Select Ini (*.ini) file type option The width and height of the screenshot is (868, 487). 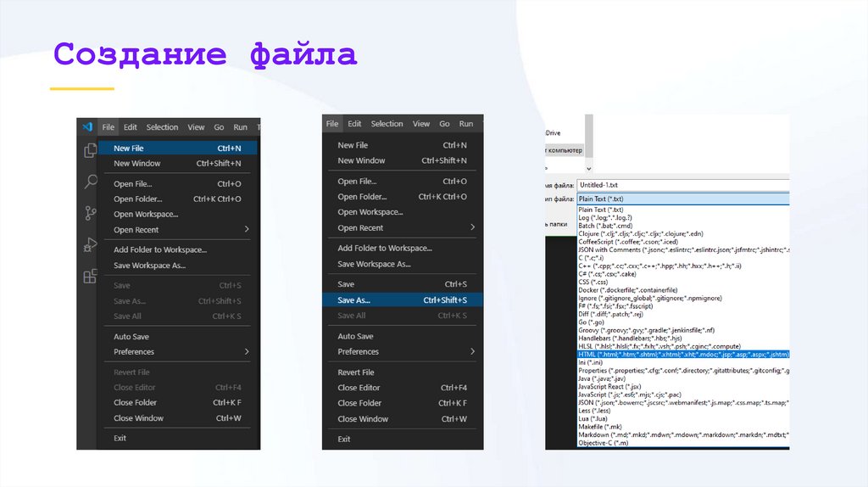click(683, 362)
